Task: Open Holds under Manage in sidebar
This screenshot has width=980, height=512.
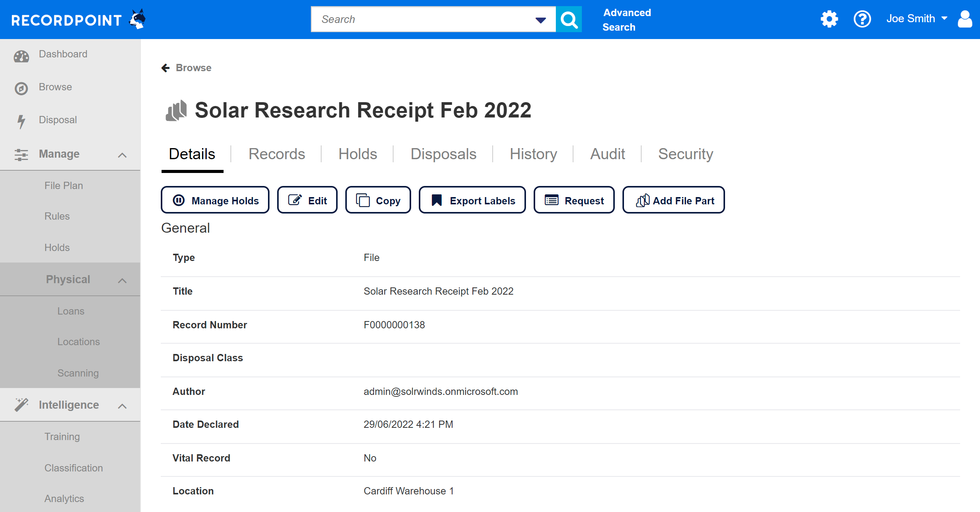Action: coord(57,248)
